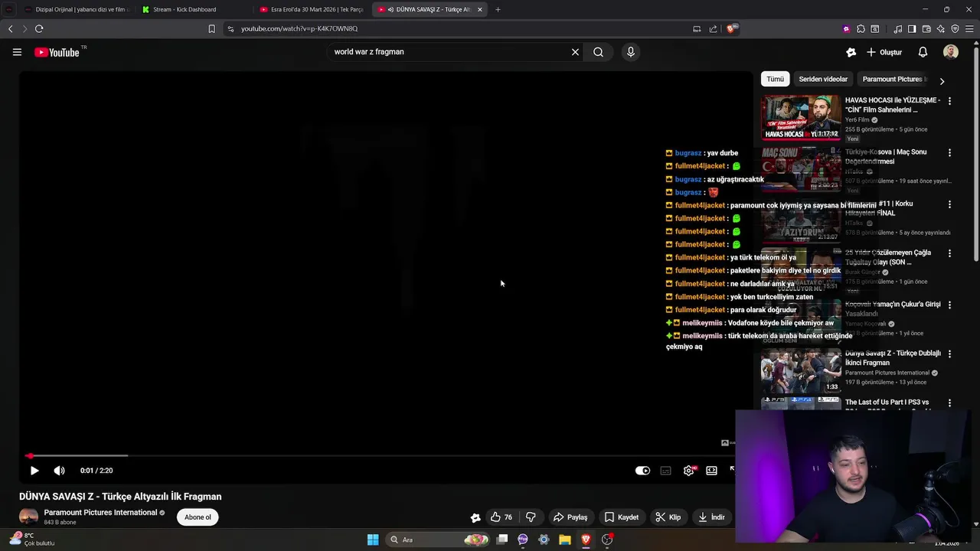Viewport: 980px width, 551px height.
Task: Open the player settings gear
Action: pyautogui.click(x=689, y=471)
